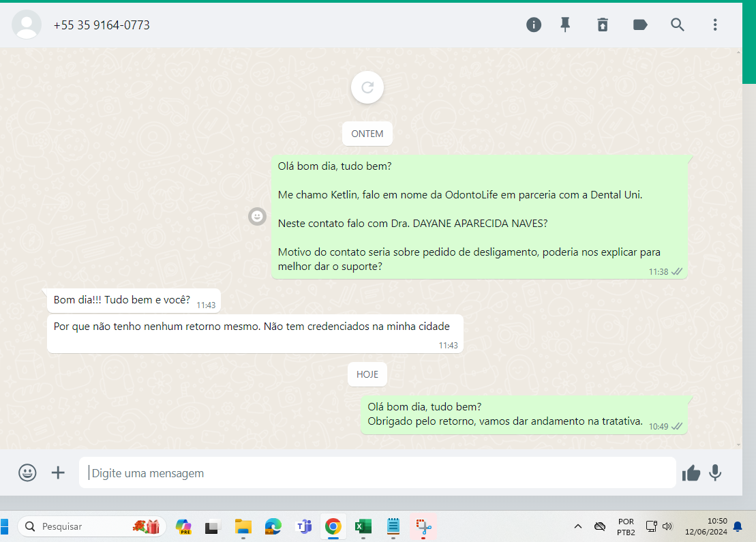The width and height of the screenshot is (756, 542).
Task: Open Microsoft Teams from the taskbar
Action: [x=304, y=526]
